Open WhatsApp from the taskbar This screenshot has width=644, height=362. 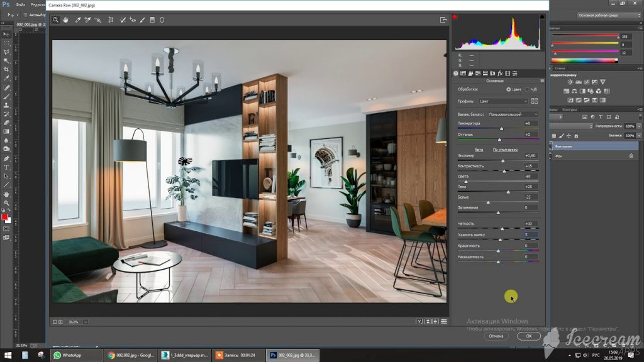pos(76,356)
